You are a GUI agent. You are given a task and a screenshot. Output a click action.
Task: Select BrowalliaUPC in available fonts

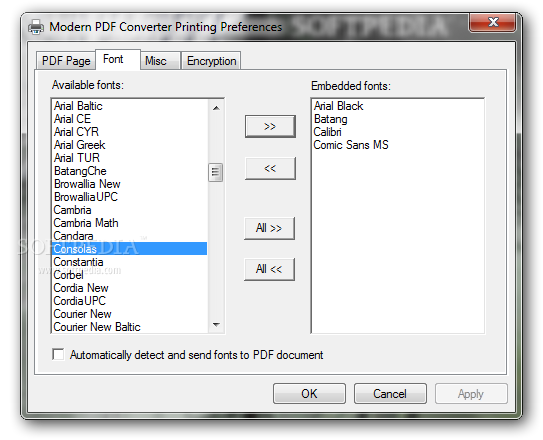tap(130, 197)
